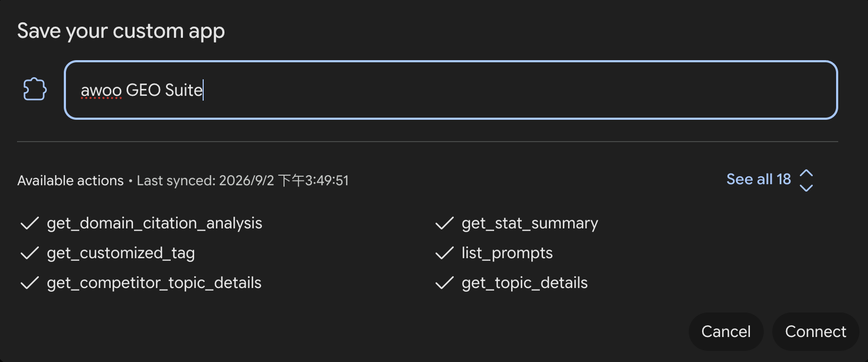
Task: Cancel saving the custom app
Action: tap(726, 332)
